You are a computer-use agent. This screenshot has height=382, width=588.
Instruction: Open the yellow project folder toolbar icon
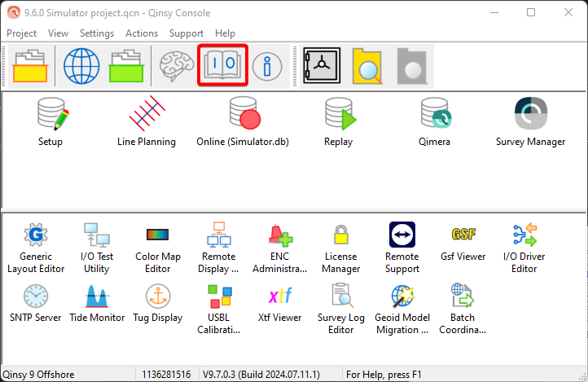click(30, 66)
